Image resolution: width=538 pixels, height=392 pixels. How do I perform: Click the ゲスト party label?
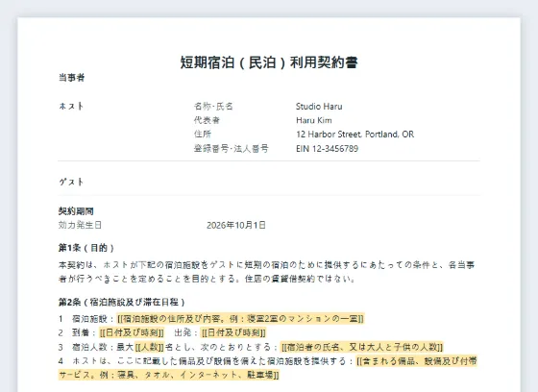[71, 182]
